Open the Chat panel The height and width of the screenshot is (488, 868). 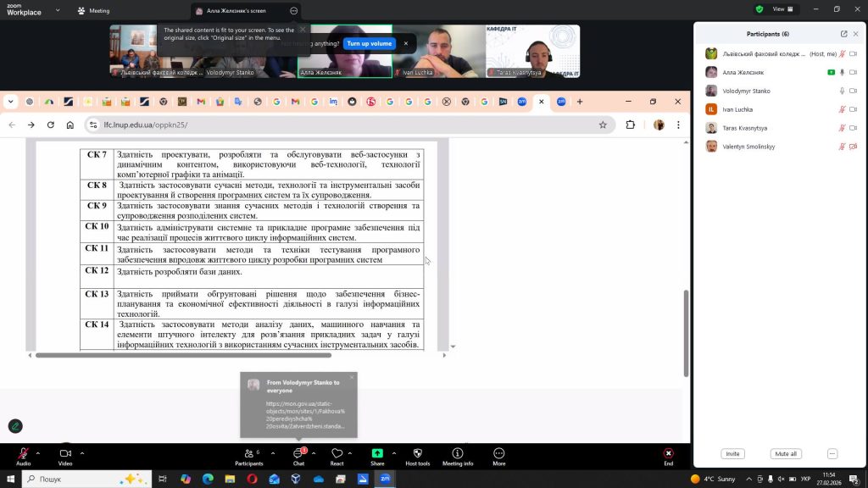click(x=298, y=453)
